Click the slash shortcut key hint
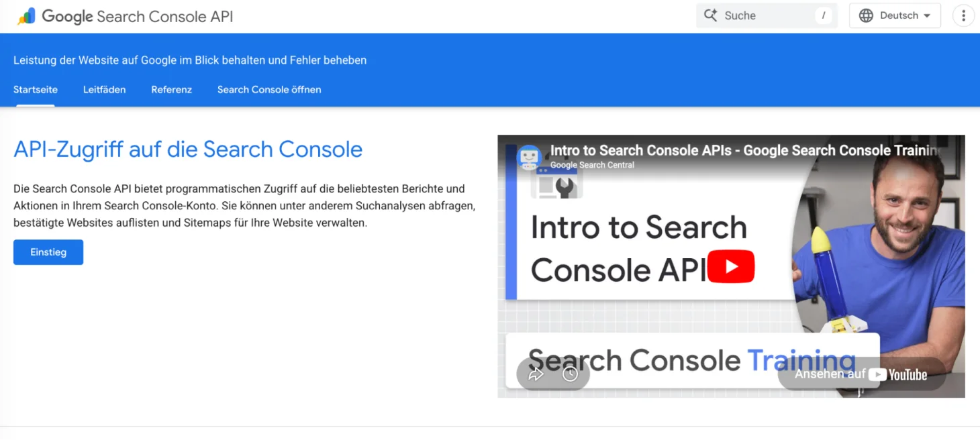Screen dimensions: 980x440 click(x=823, y=15)
